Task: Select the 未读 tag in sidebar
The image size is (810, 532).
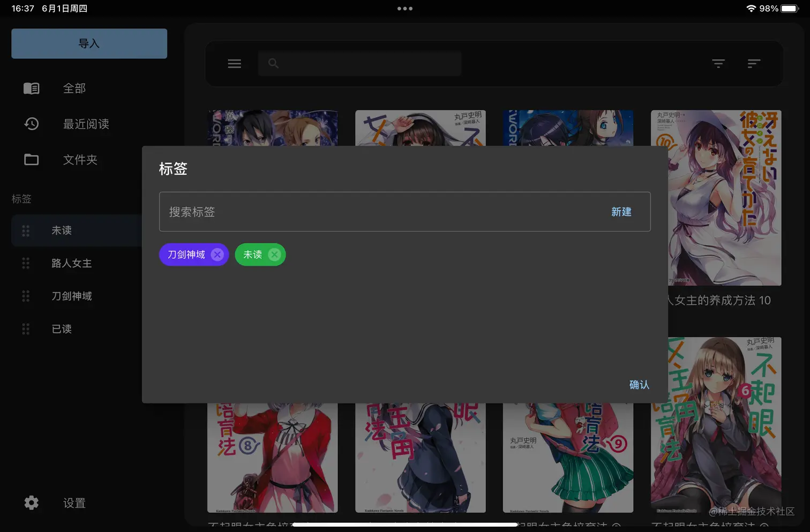Action: click(x=62, y=230)
